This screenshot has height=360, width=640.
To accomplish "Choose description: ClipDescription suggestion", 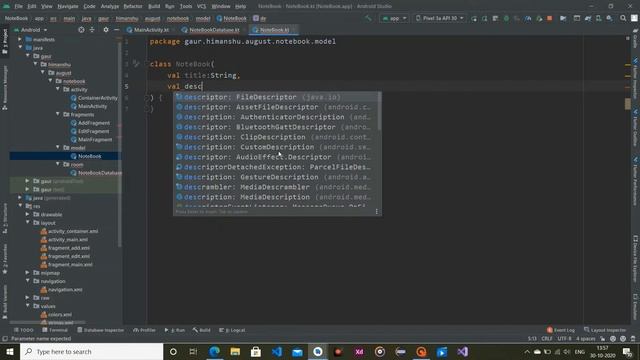I will point(277,137).
